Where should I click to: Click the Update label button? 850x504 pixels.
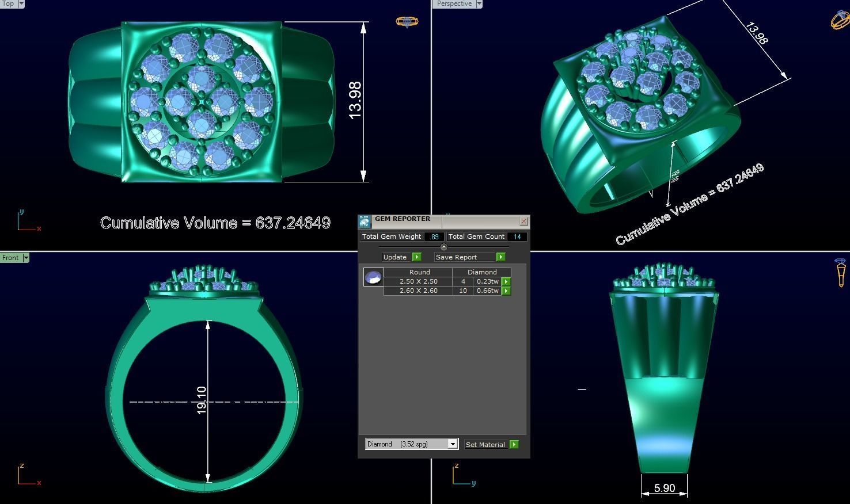coord(397,257)
